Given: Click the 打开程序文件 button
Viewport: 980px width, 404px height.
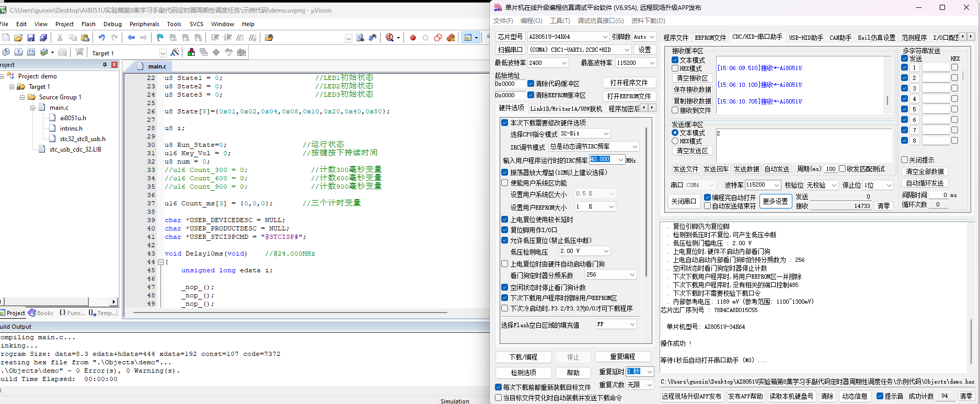Looking at the screenshot, I should click(629, 83).
